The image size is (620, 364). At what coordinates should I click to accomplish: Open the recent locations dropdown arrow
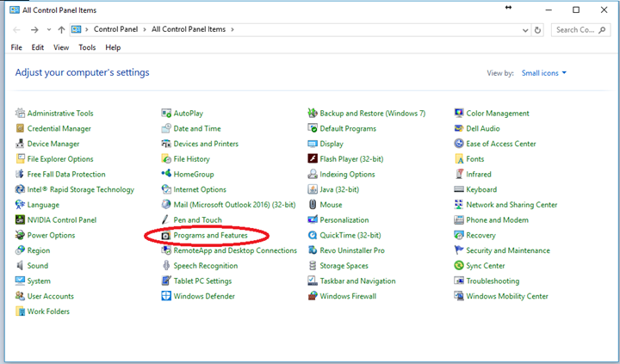(48, 29)
